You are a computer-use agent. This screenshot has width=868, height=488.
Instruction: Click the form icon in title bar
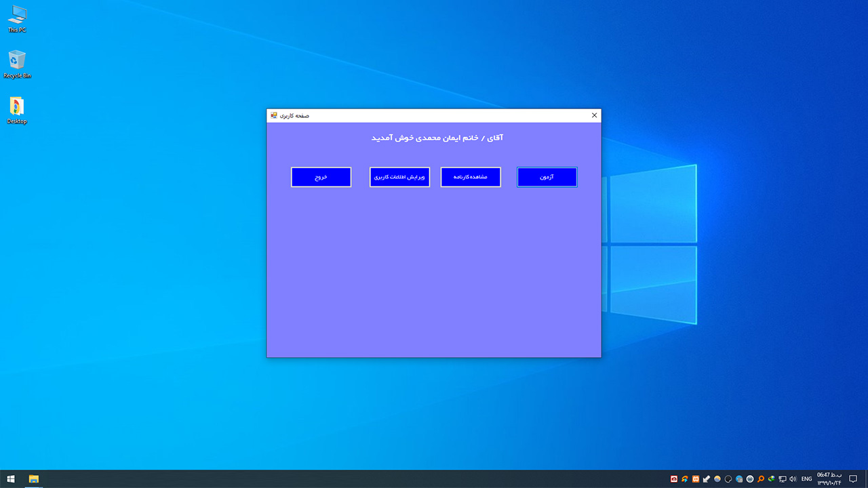[x=274, y=115]
